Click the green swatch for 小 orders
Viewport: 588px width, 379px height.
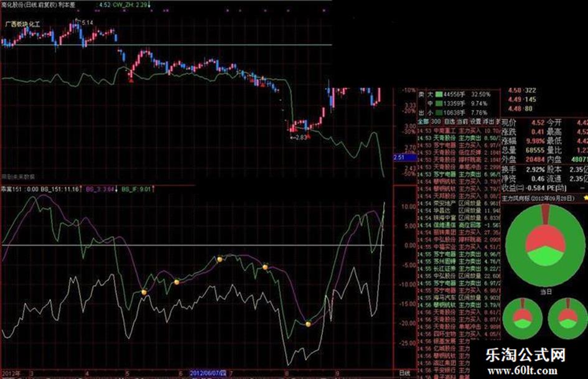pyautogui.click(x=439, y=112)
